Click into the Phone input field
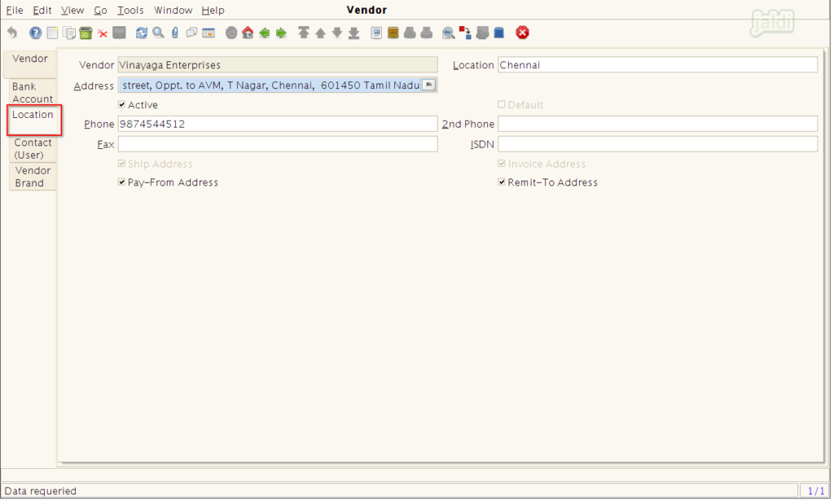 tap(277, 124)
